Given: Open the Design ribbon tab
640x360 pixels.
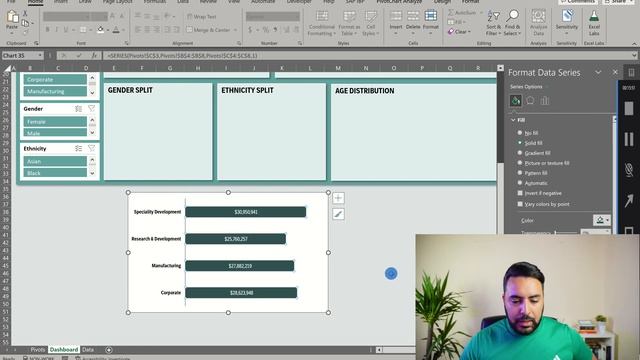Looking at the screenshot, I should click(x=442, y=2).
